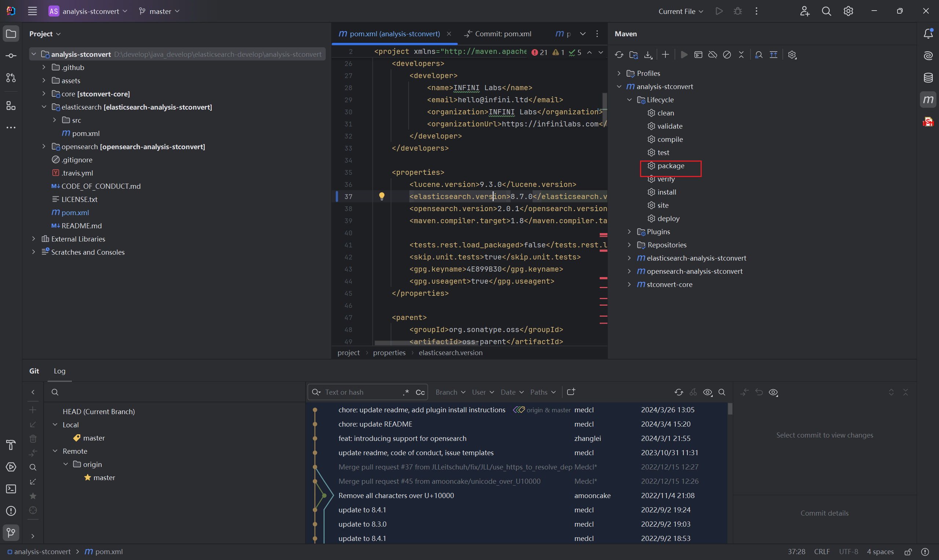This screenshot has height=560, width=939.
Task: Click Analyze Dependencies icon in Maven toolbar
Action: click(x=759, y=55)
